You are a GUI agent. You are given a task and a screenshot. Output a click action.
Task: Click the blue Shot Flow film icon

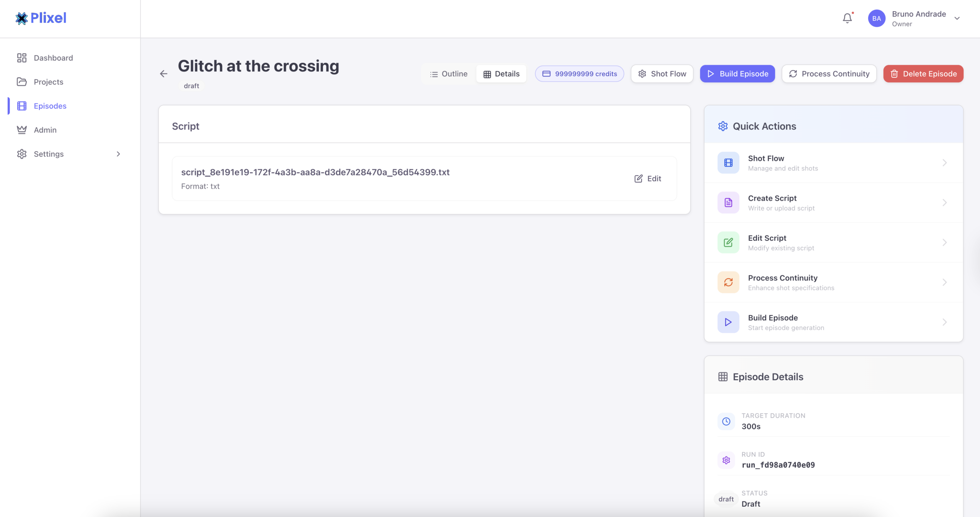pos(728,163)
